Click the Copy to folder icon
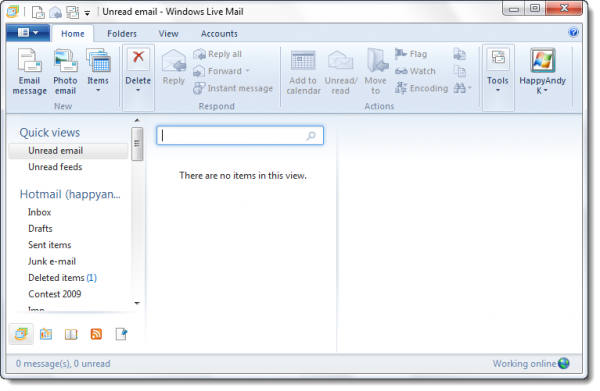 click(x=460, y=54)
